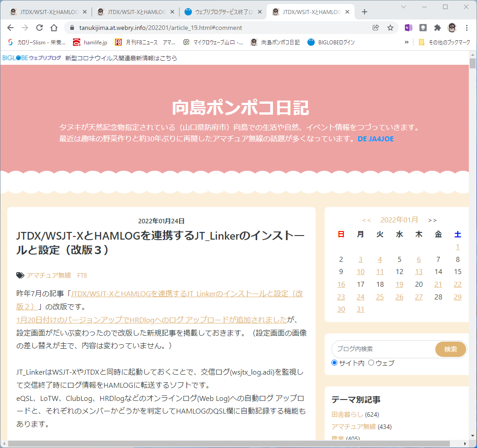
Task: Close the ウェブリブログサービス終了 tab
Action: pos(260,12)
